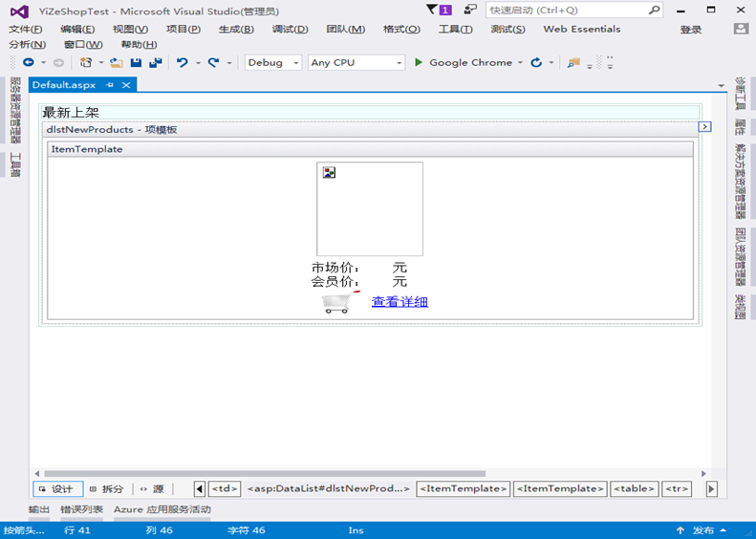Click the browser refresh icon in toolbar
Viewport: 756px width, 539px height.
coord(536,63)
